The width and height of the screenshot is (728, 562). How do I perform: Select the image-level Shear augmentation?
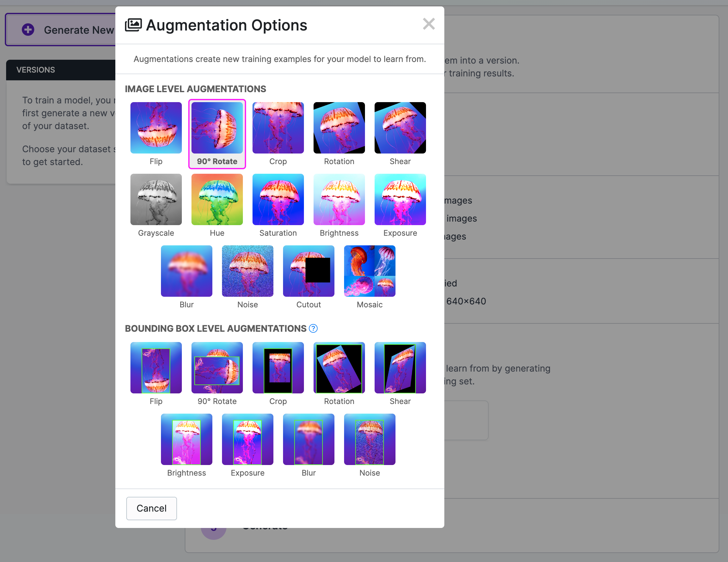tap(400, 128)
